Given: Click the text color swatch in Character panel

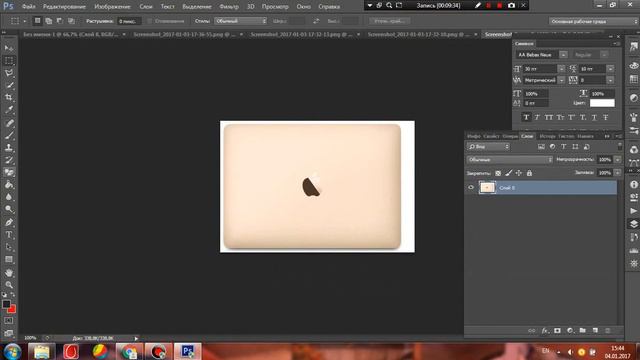Looking at the screenshot, I should pos(602,103).
